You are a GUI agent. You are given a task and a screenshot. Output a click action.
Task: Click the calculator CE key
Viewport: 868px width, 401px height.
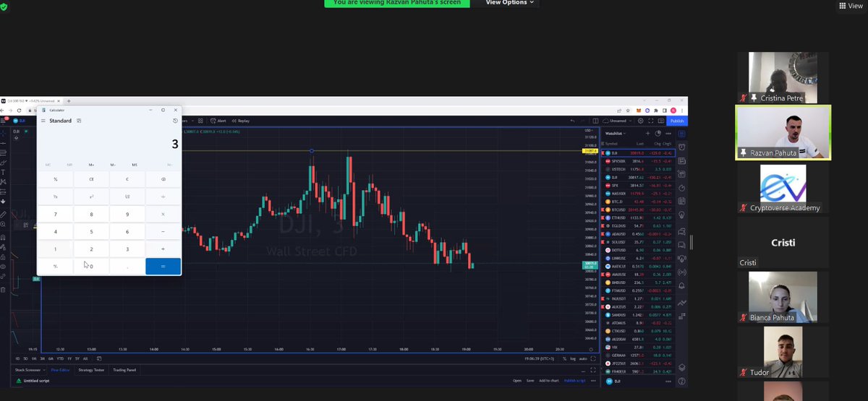click(91, 178)
